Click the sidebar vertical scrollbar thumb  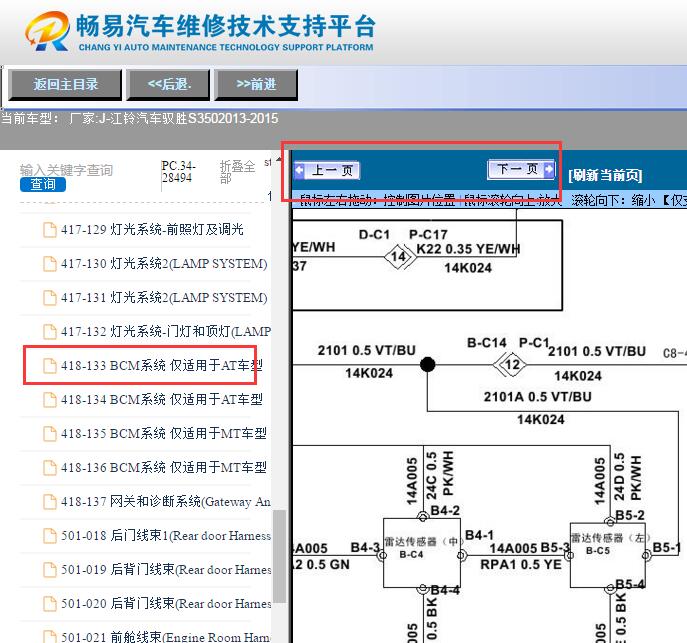pyautogui.click(x=279, y=556)
